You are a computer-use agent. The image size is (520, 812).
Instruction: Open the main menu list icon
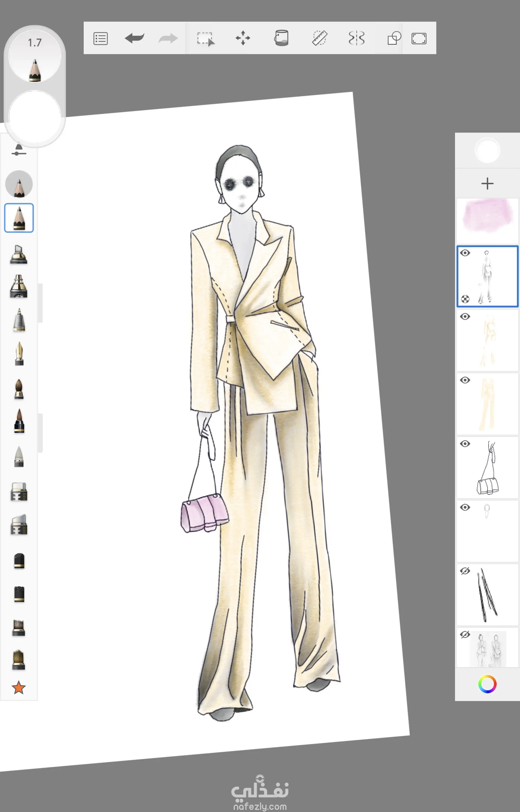100,38
